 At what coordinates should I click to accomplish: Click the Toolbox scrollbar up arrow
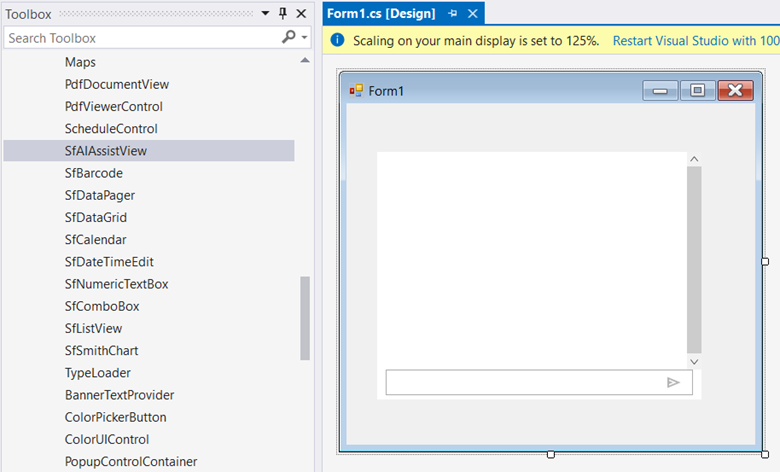[305, 61]
